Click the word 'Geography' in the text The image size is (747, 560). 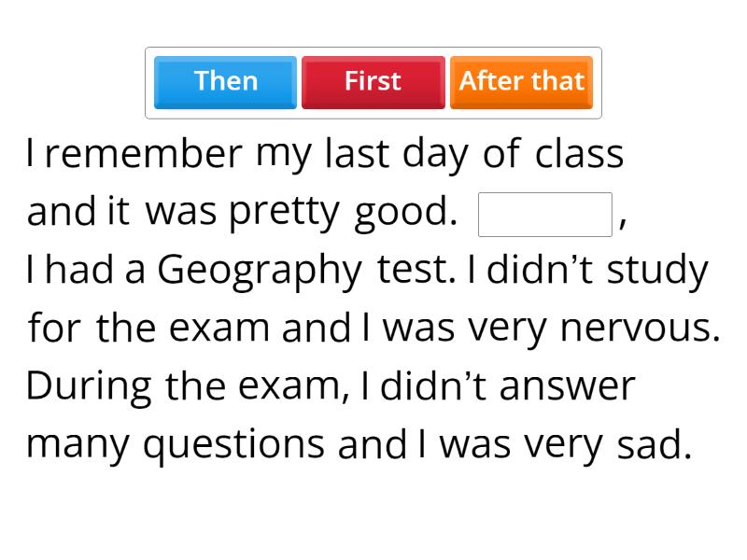coord(260,272)
